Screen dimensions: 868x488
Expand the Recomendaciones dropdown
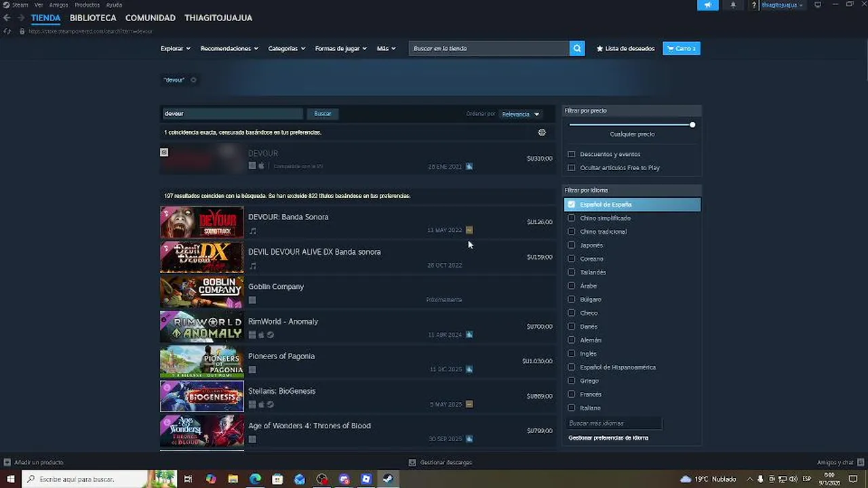click(229, 48)
